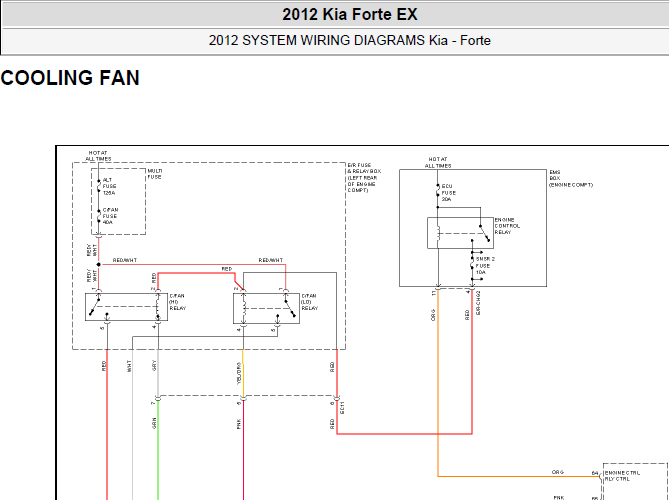The width and height of the screenshot is (669, 500).
Task: Select the "E/R-CHG2" connector label
Action: click(478, 303)
